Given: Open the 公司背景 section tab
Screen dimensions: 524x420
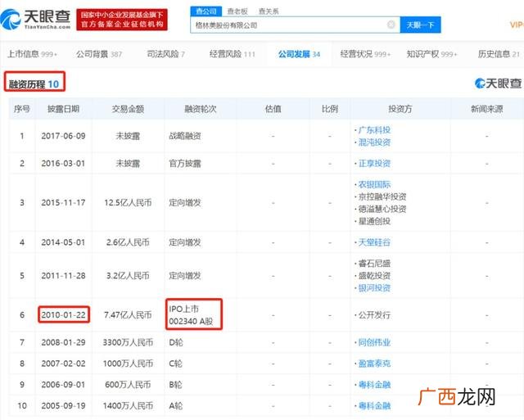Looking at the screenshot, I should (x=99, y=54).
